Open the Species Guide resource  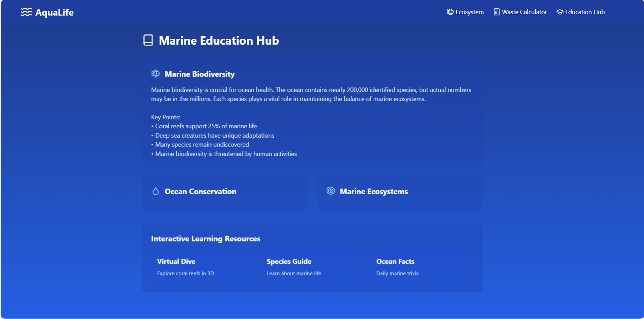pyautogui.click(x=311, y=267)
